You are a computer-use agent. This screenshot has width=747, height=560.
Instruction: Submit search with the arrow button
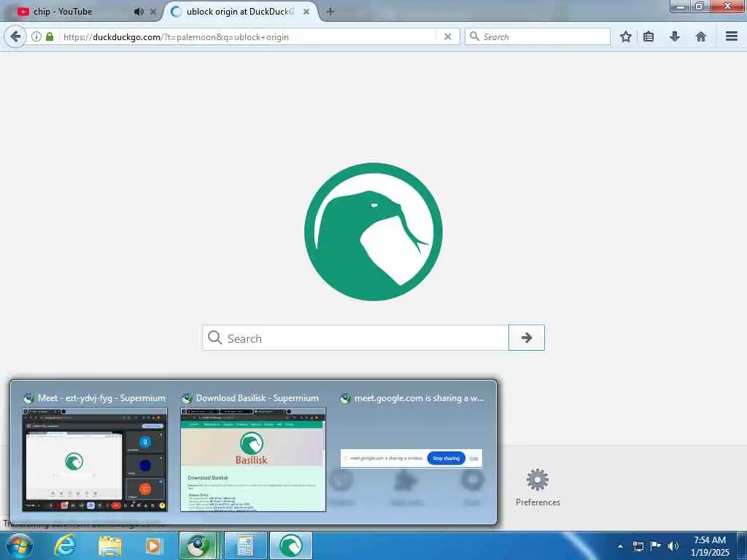pyautogui.click(x=527, y=338)
